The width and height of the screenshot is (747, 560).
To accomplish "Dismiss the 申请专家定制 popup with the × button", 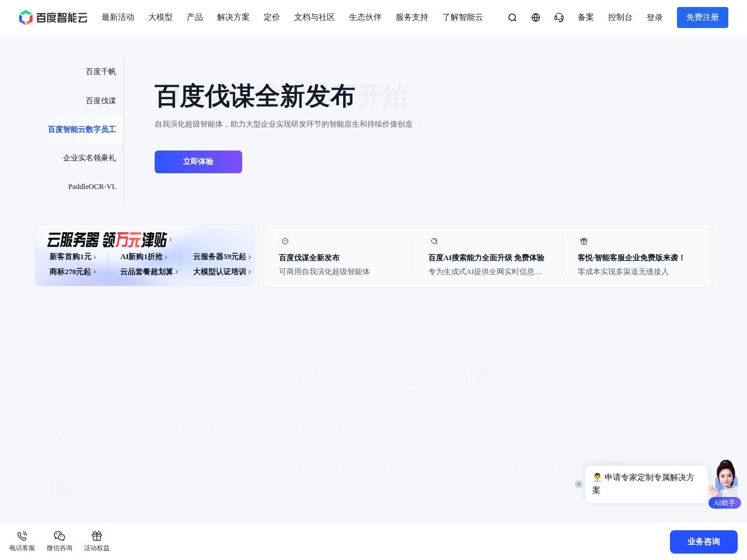I will pos(579,484).
